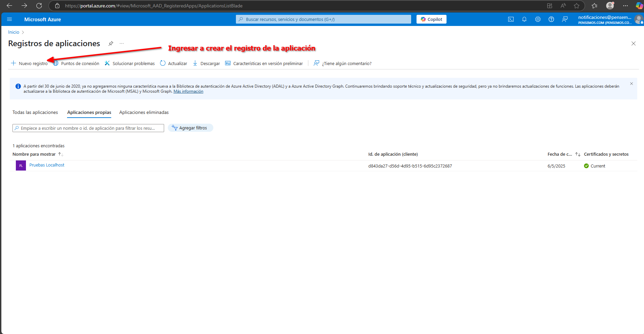Click Actualizar to refresh the list
The image size is (644, 334).
click(x=174, y=63)
